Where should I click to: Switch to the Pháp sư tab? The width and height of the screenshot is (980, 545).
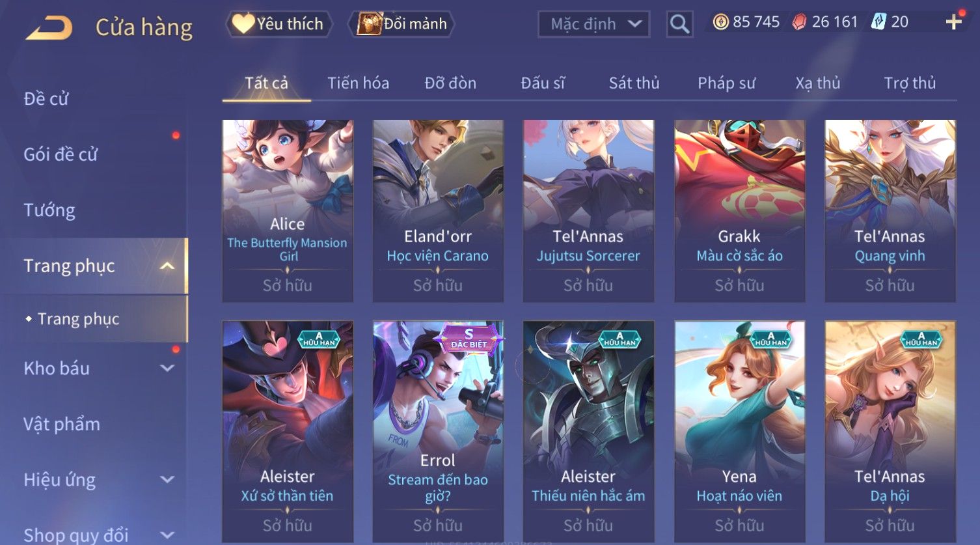pos(726,83)
